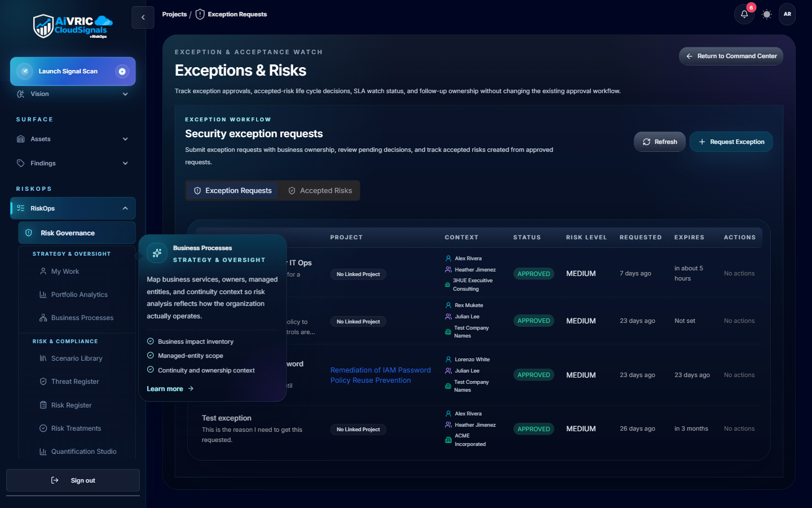Click No Linked Project badge for Test exception

point(358,430)
